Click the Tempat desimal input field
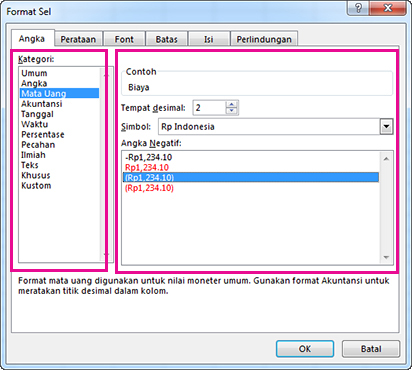The image size is (412, 370). click(209, 108)
